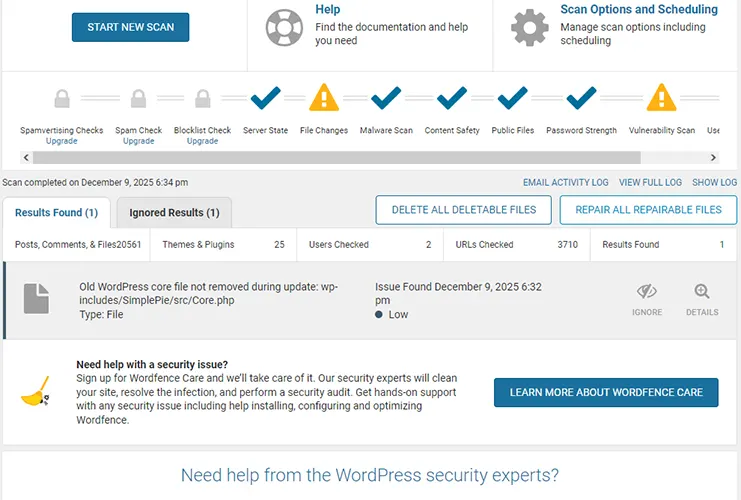Click the Public Files checkmark icon

point(512,98)
